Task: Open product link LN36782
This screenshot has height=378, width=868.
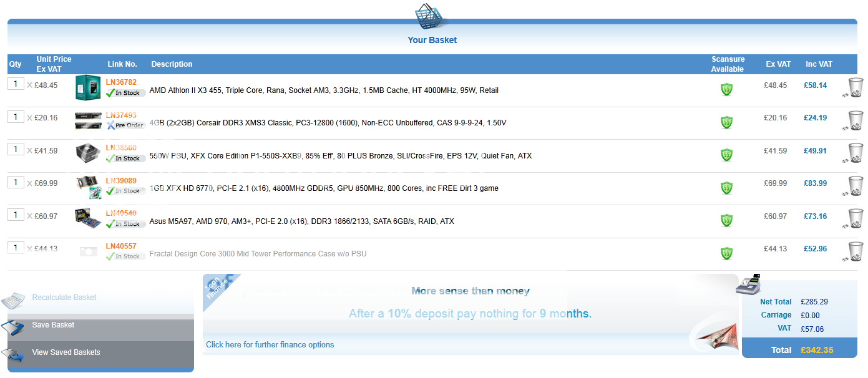Action: [x=121, y=82]
